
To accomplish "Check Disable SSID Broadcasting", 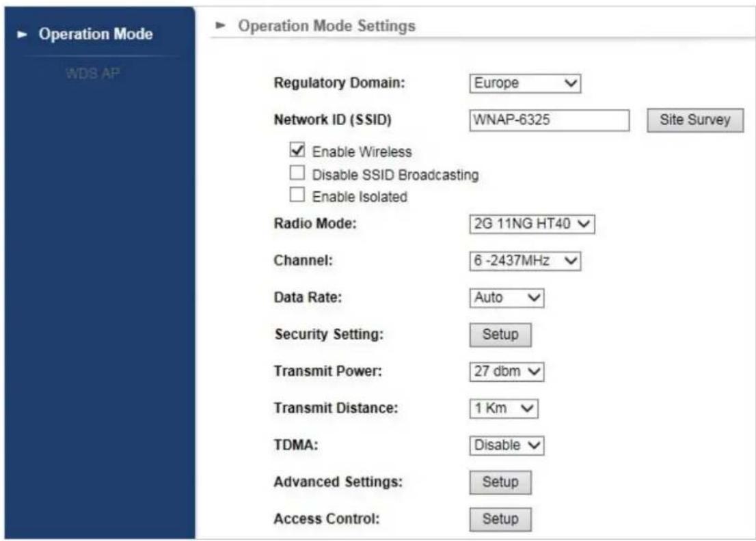I will click(297, 172).
